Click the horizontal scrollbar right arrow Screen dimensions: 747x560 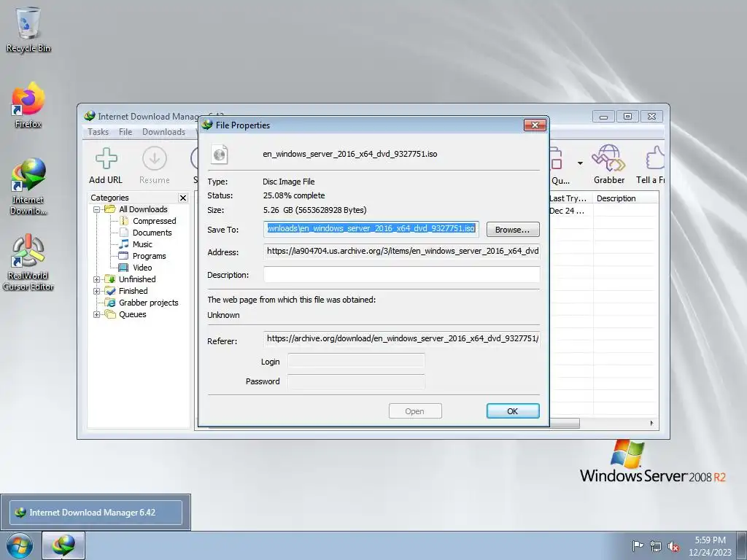tap(651, 423)
